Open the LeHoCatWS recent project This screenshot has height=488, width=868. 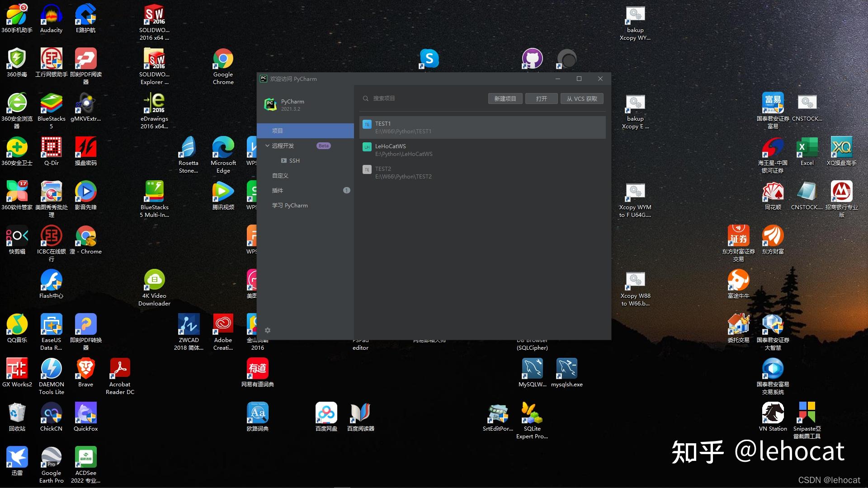coord(482,150)
